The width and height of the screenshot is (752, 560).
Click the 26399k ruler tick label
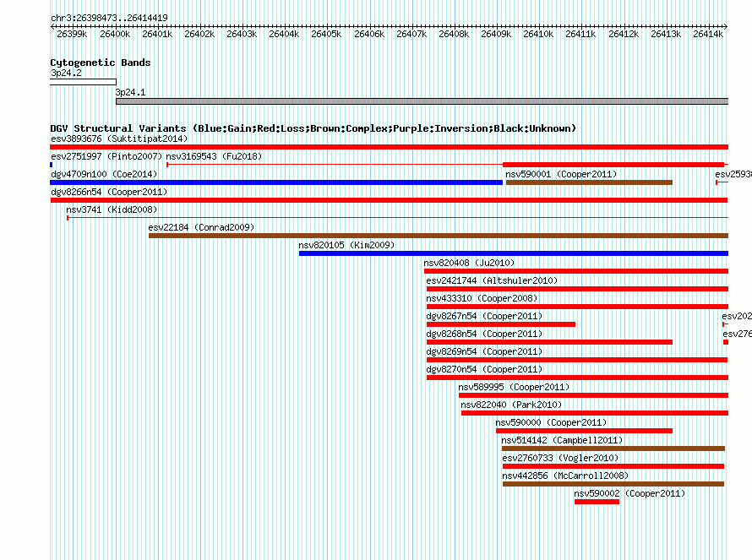pos(72,34)
